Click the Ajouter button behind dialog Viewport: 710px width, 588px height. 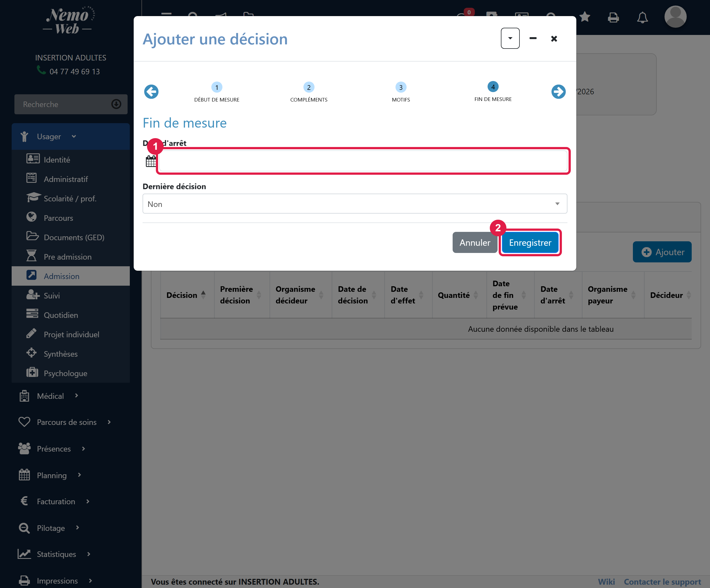(x=662, y=252)
